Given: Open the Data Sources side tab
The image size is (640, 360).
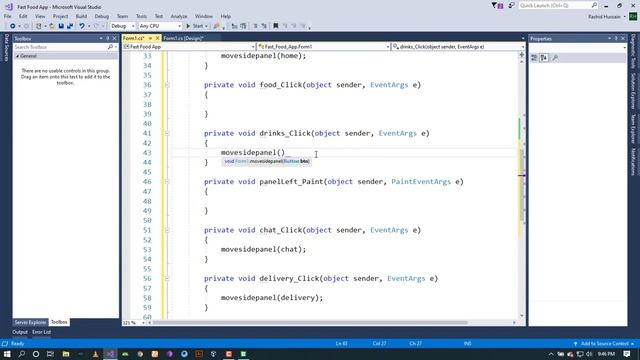Looking at the screenshot, I should 6,48.
